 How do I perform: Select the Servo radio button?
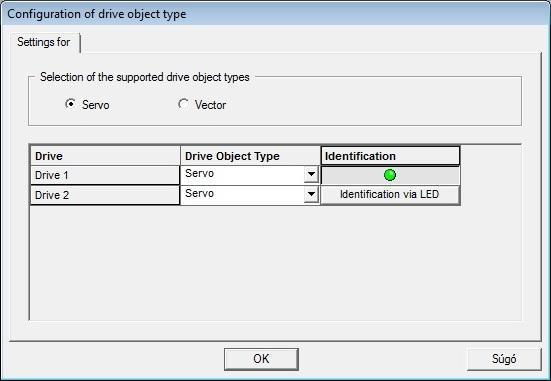[70, 104]
